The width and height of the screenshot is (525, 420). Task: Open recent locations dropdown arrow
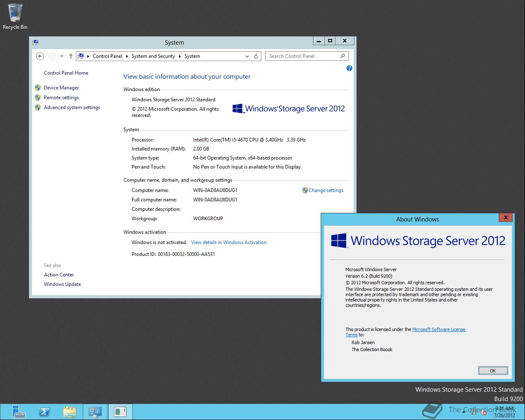(62, 56)
